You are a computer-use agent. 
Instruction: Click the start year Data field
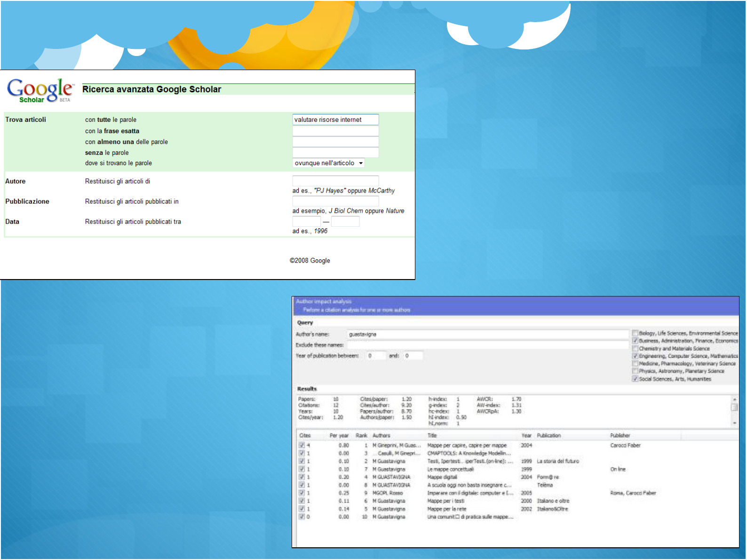306,221
